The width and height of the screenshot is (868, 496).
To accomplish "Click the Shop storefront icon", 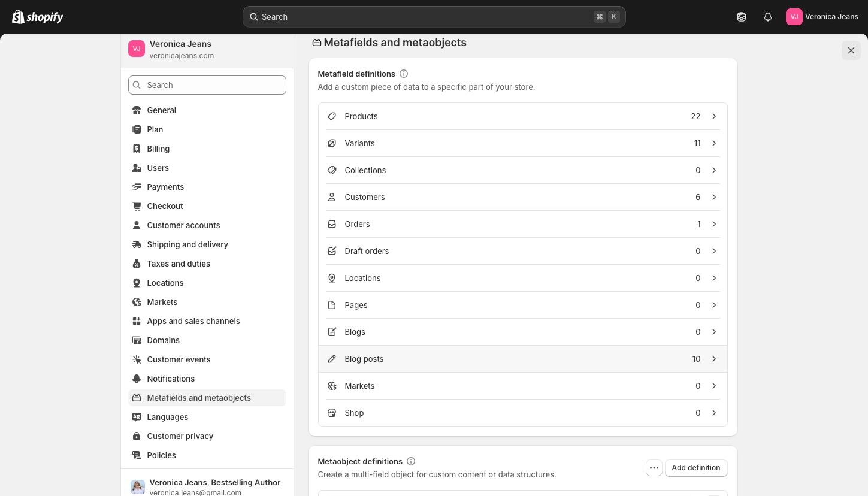I will click(x=332, y=413).
